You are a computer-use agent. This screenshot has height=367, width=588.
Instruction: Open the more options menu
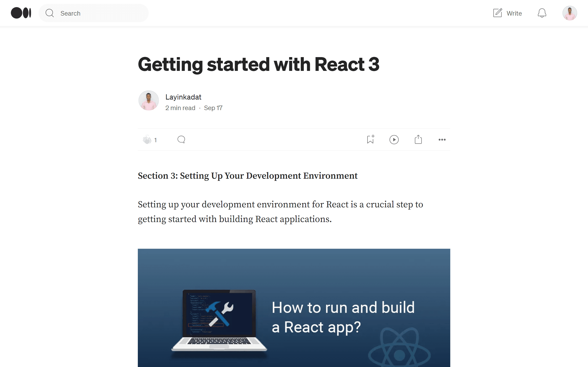point(442,139)
